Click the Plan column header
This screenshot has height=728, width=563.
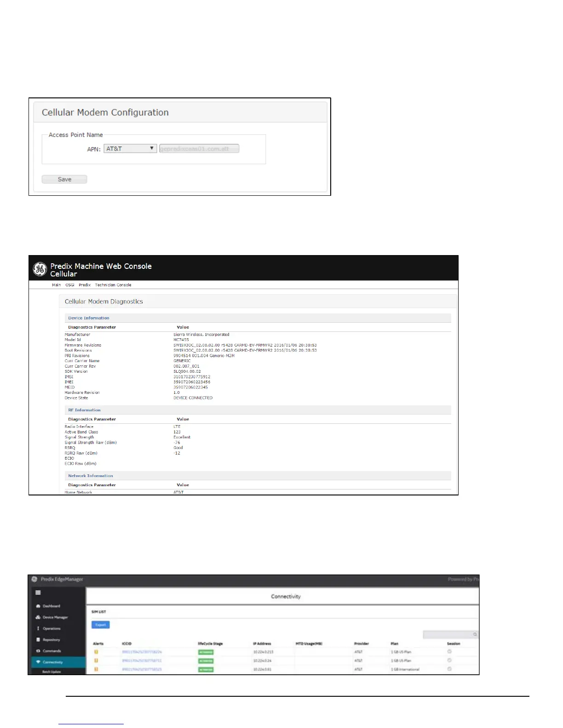(395, 643)
